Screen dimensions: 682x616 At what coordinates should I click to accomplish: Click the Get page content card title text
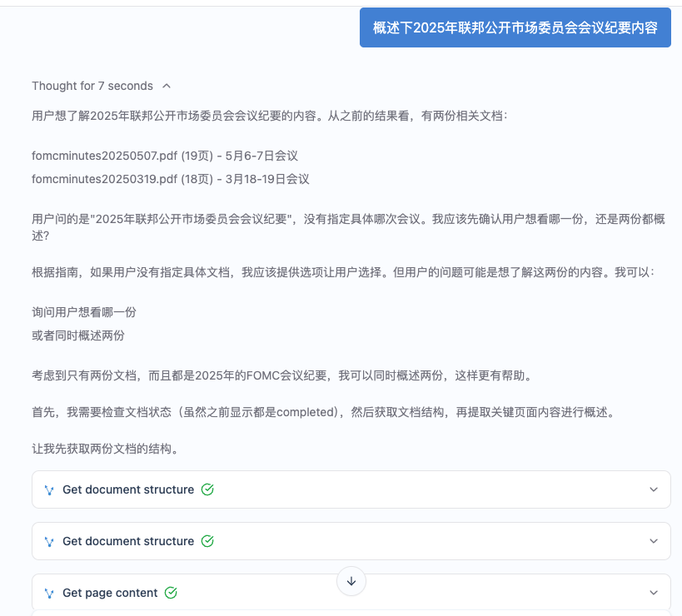(x=110, y=593)
